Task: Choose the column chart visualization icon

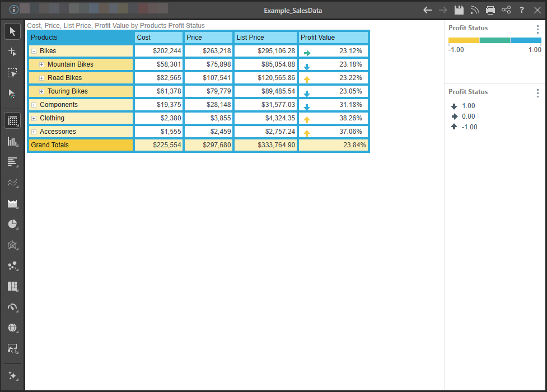Action: (x=13, y=142)
